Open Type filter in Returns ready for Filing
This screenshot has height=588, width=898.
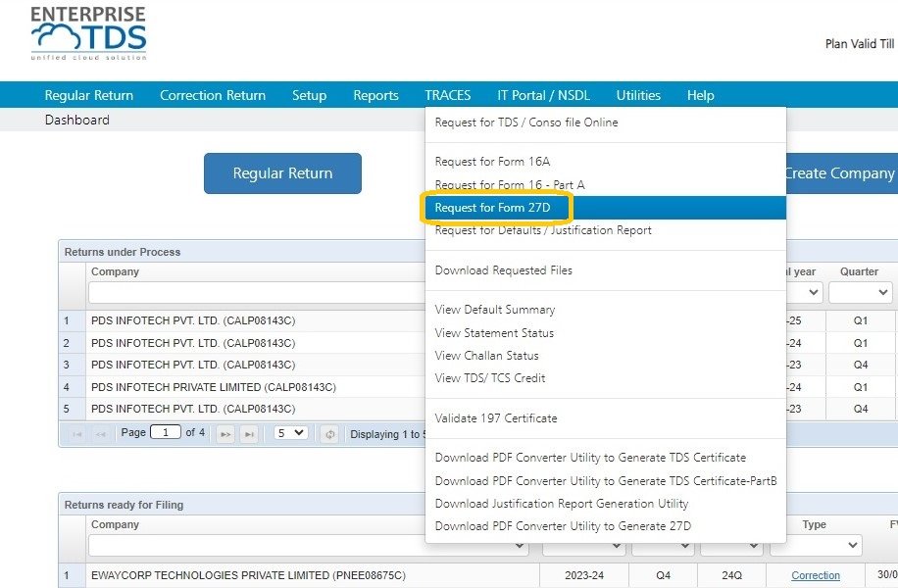tap(816, 545)
